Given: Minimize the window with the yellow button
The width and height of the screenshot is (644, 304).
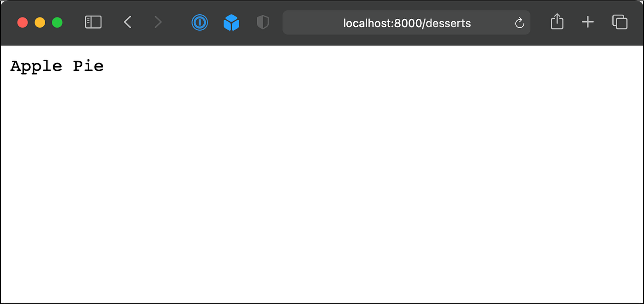Looking at the screenshot, I should pos(40,23).
